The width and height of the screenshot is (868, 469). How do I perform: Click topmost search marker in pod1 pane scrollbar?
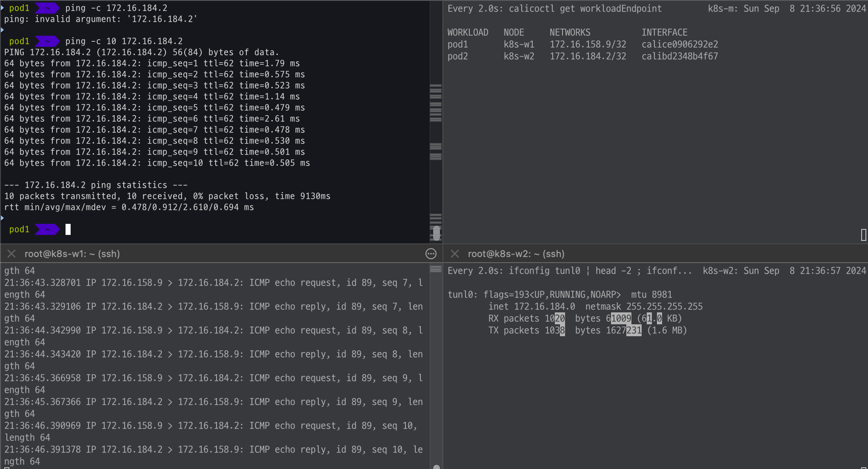(x=436, y=86)
